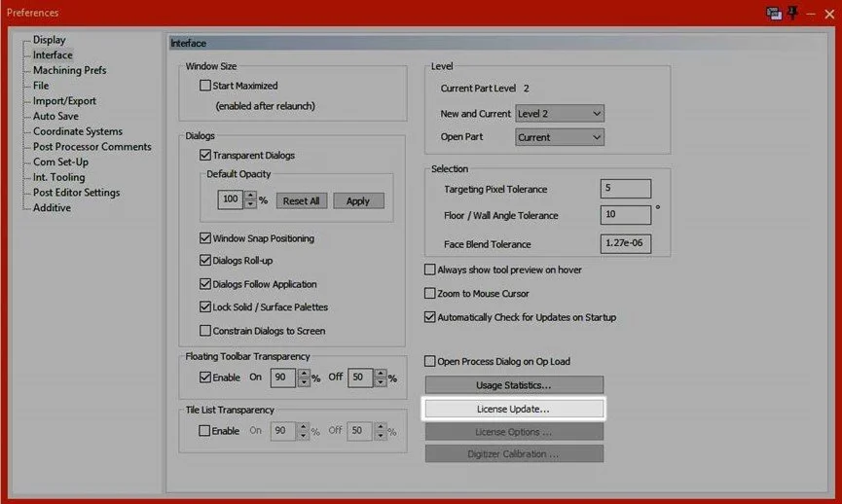Click Floating Toolbar Off percent field

pyautogui.click(x=360, y=378)
